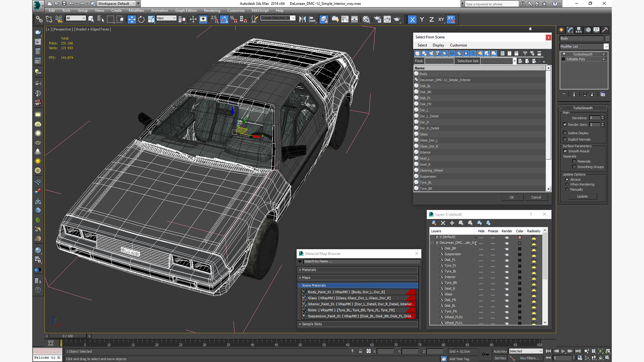Viewport: 644px width, 362px height.
Task: Create New Layer in layer manager
Action: tap(434, 223)
